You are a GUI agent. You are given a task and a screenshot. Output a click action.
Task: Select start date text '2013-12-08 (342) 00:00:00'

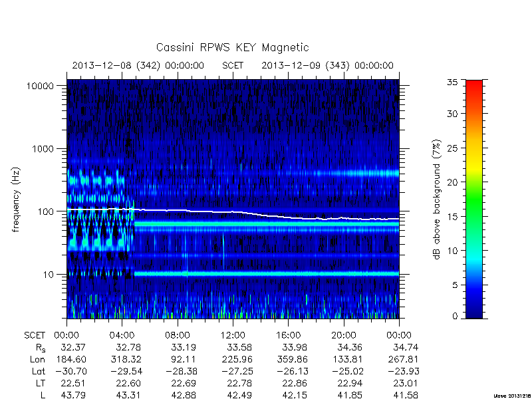138,65
